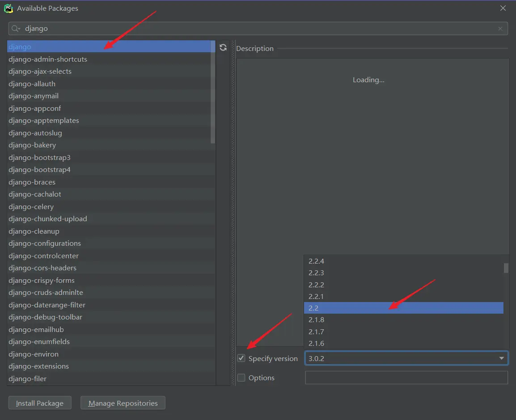This screenshot has width=516, height=420.
Task: Choose version 2.1.8 from list
Action: tap(403, 319)
